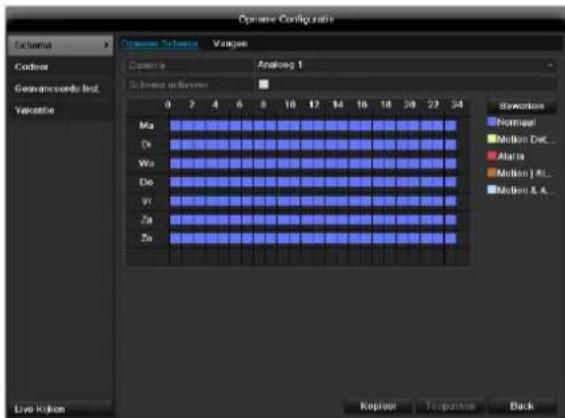This screenshot has width=565, height=418.
Task: Click the Zo schedule row bar
Action: (x=313, y=238)
